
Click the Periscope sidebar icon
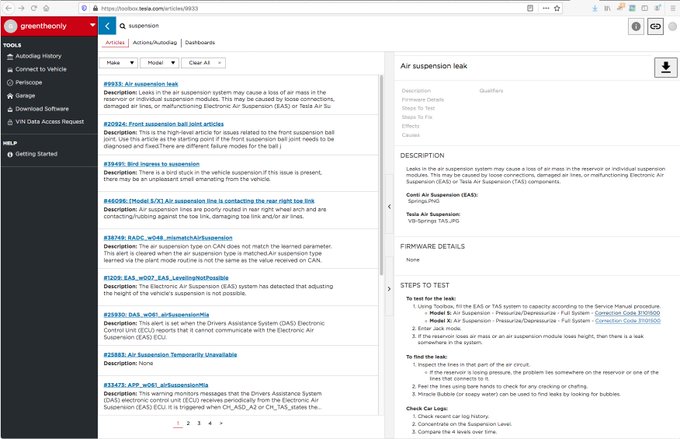pyautogui.click(x=10, y=82)
